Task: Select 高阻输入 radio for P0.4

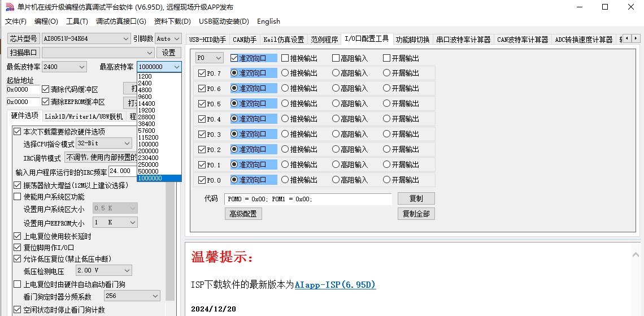Action: coord(336,119)
